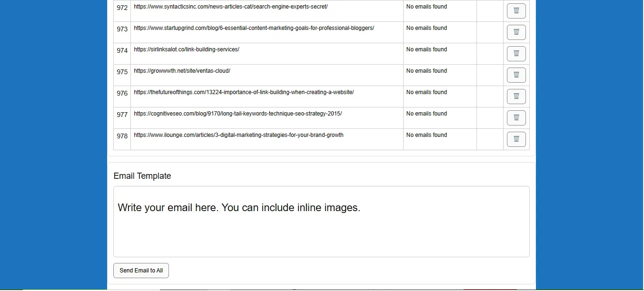The width and height of the screenshot is (644, 291).
Task: Remove row 977 cognitiveseo.com using trash icon
Action: coord(516,118)
